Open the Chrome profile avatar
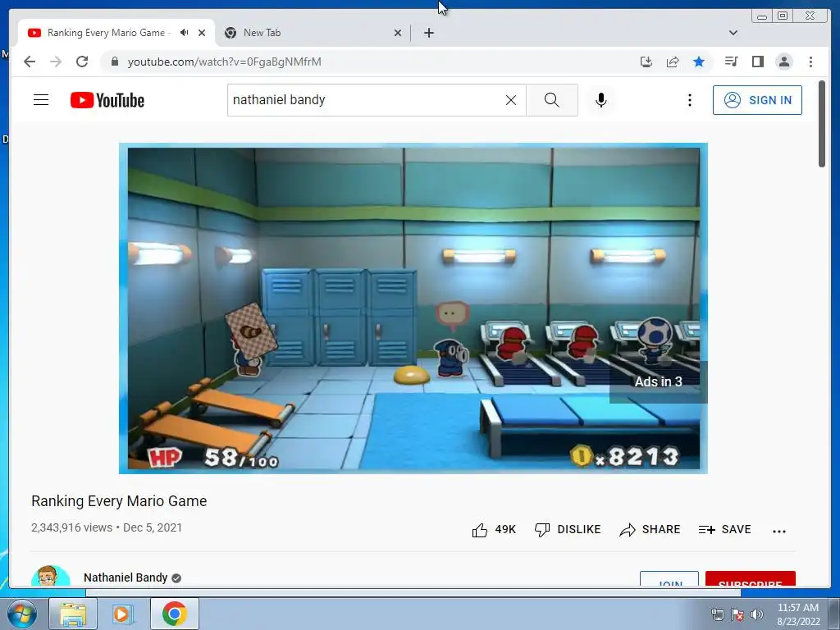The image size is (840, 630). tap(783, 62)
